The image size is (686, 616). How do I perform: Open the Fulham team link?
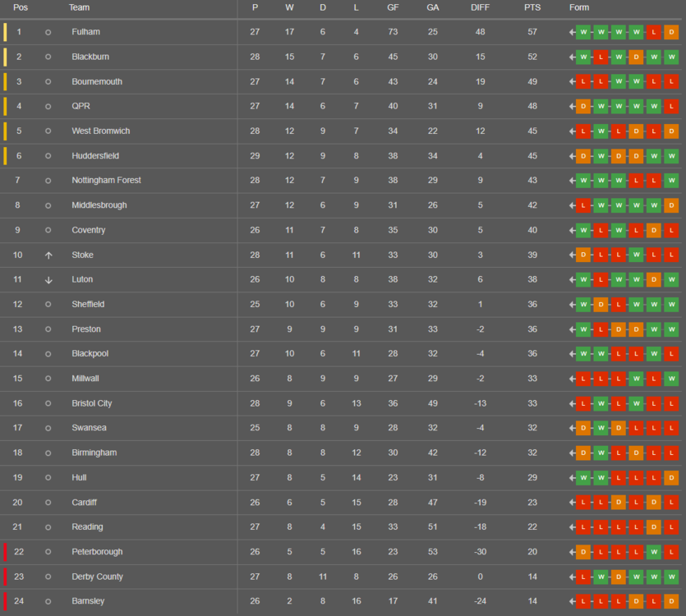(85, 32)
